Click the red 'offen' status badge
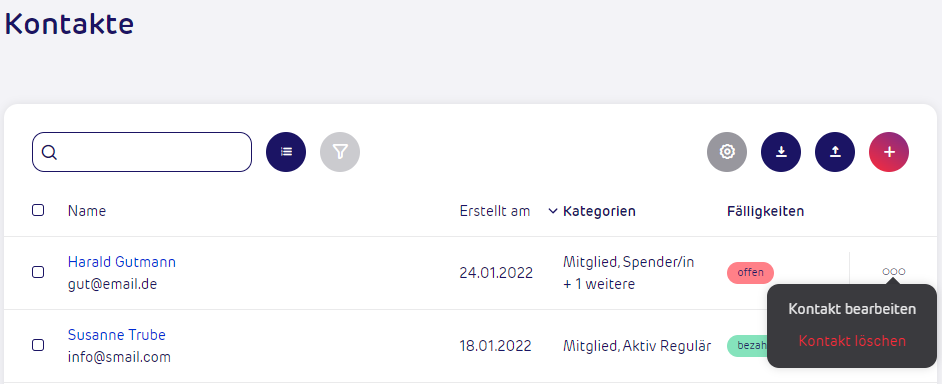This screenshot has height=384, width=942. (x=750, y=273)
